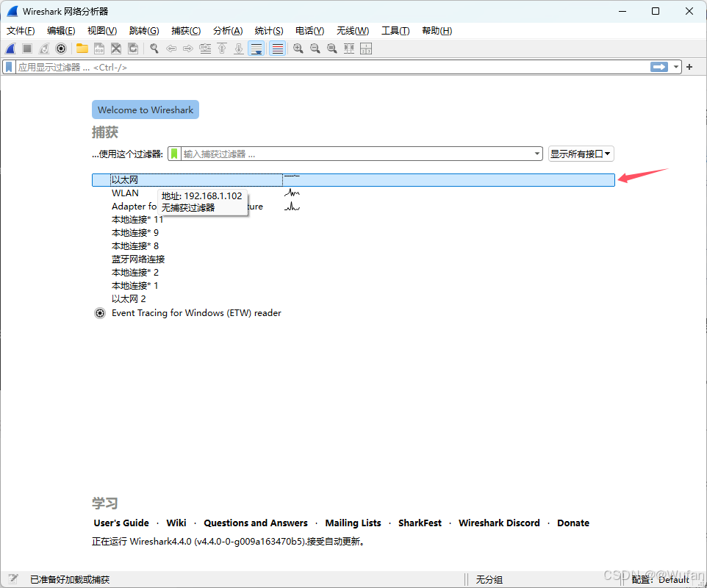This screenshot has width=707, height=588.
Task: Open the 统计(S) menu
Action: point(269,31)
